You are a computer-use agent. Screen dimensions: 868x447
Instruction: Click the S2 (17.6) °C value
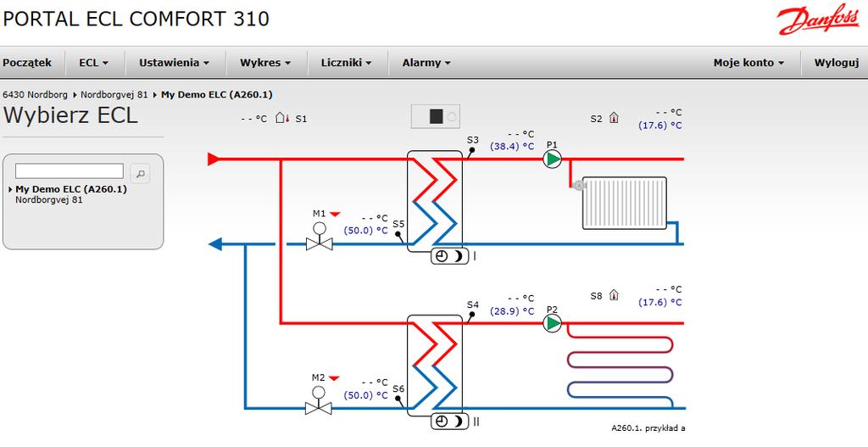(x=659, y=126)
